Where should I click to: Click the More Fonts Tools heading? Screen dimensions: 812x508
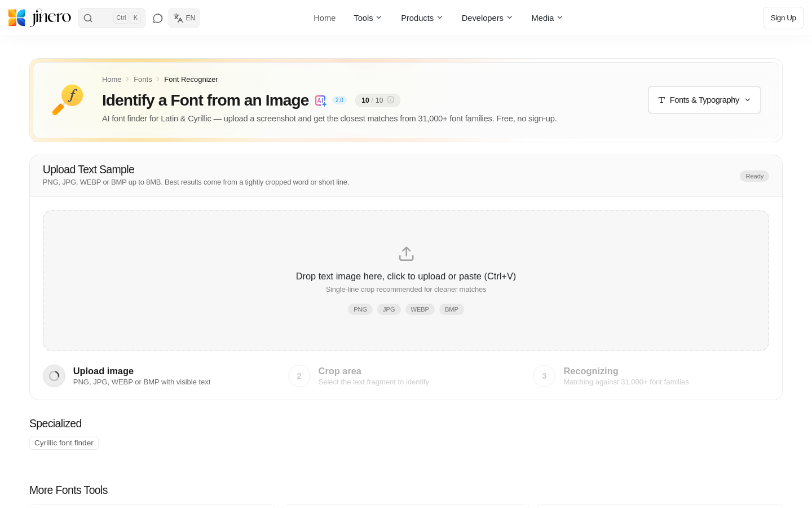[68, 490]
